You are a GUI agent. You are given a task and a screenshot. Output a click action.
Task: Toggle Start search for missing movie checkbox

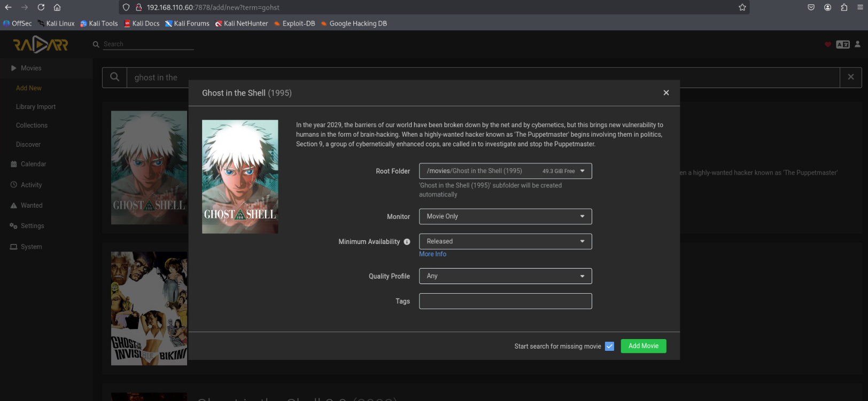tap(609, 347)
